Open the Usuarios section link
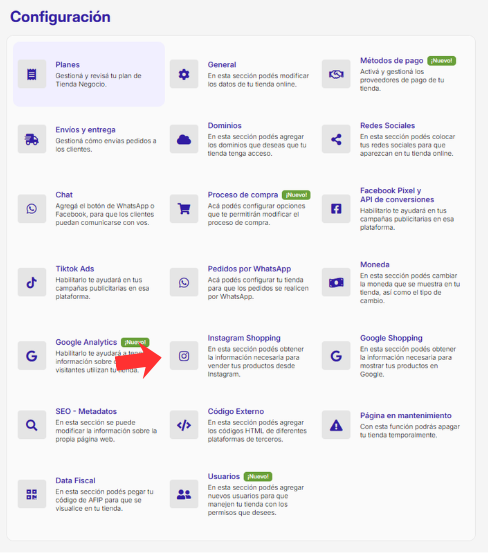This screenshot has height=554, width=488. tap(224, 476)
